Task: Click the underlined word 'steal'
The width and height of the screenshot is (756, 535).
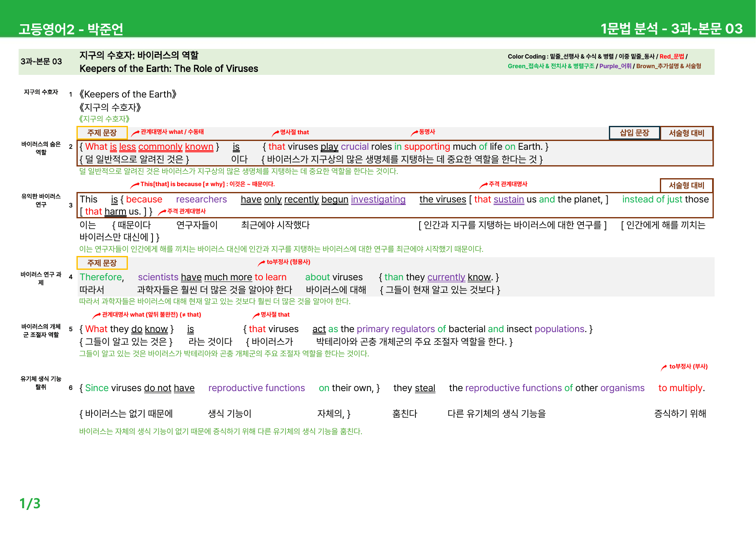Action: [425, 388]
